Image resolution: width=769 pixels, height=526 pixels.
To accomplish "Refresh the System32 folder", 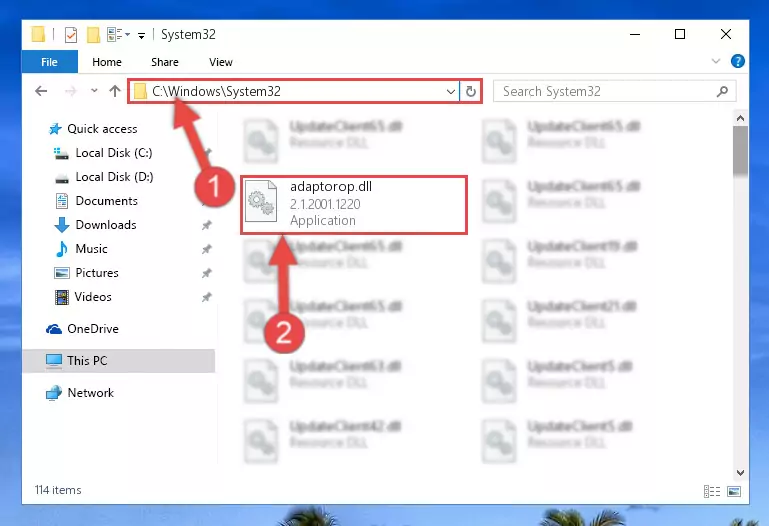I will pyautogui.click(x=470, y=92).
